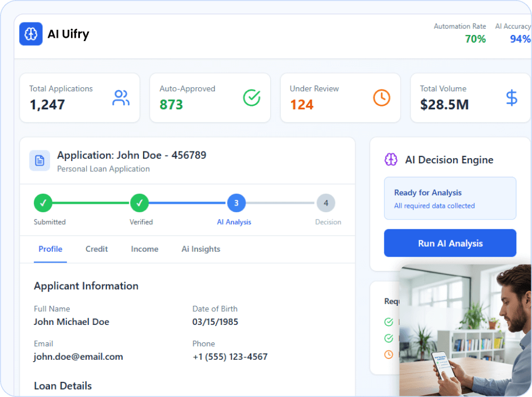Open the Ai Insights tab
532x397 pixels.
pyautogui.click(x=200, y=249)
